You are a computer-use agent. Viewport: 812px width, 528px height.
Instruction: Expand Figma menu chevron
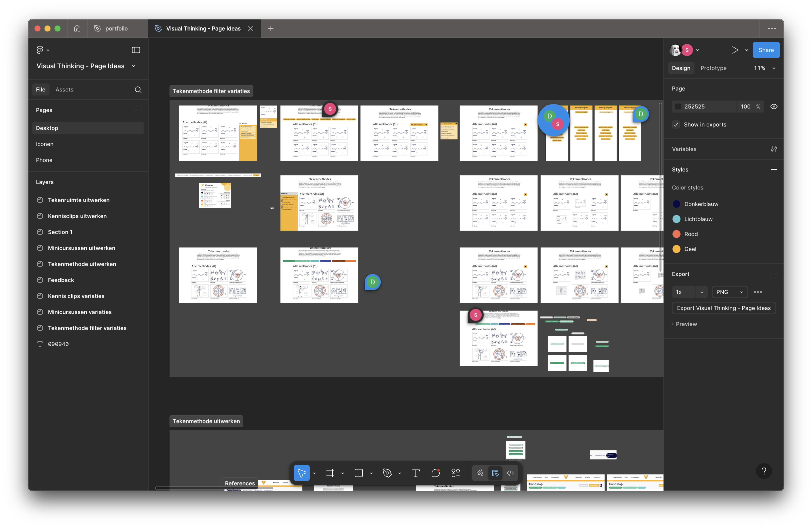tap(48, 50)
